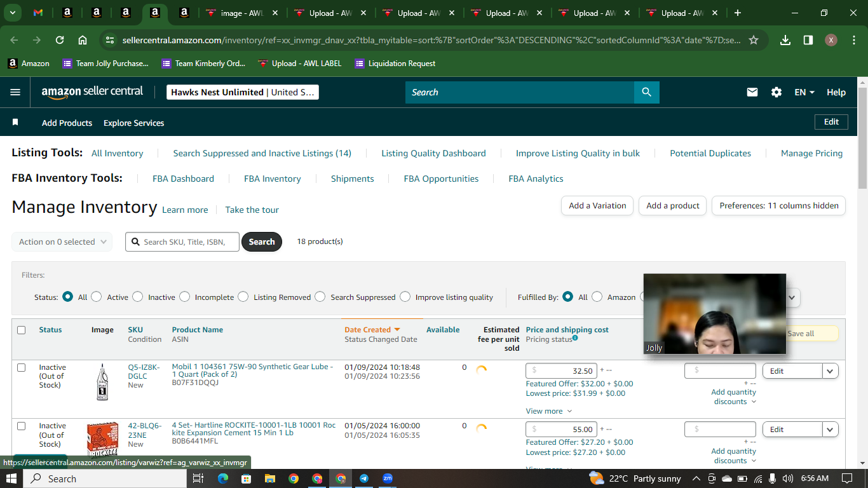The height and width of the screenshot is (488, 868).
Task: Launch Microsoft Edge from the taskbar
Action: [x=223, y=478]
